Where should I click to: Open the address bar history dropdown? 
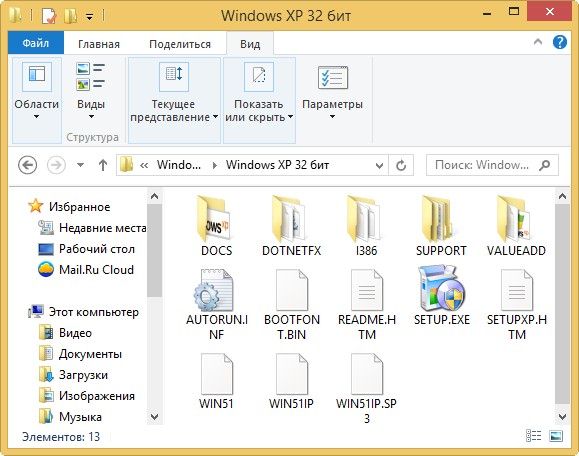[379, 165]
